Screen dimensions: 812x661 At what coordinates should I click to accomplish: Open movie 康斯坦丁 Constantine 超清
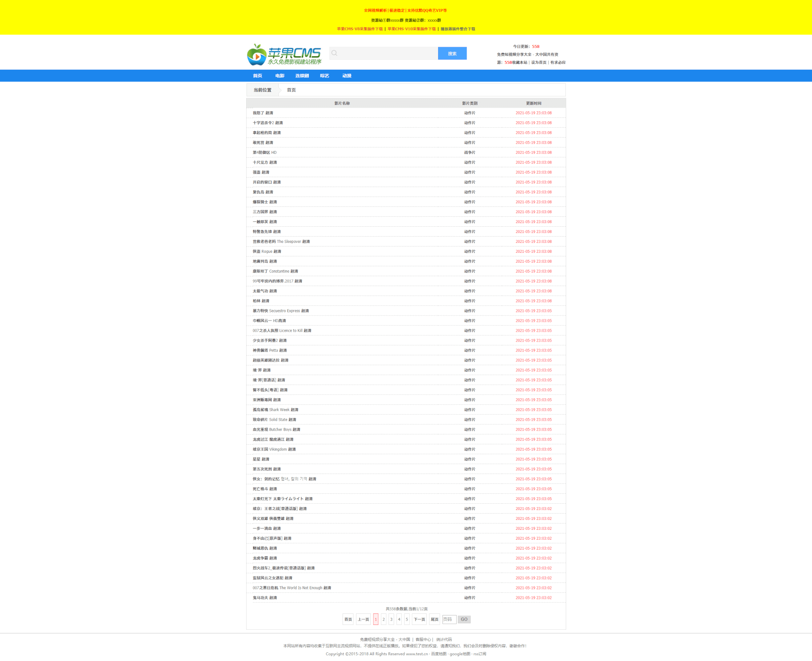pos(275,271)
